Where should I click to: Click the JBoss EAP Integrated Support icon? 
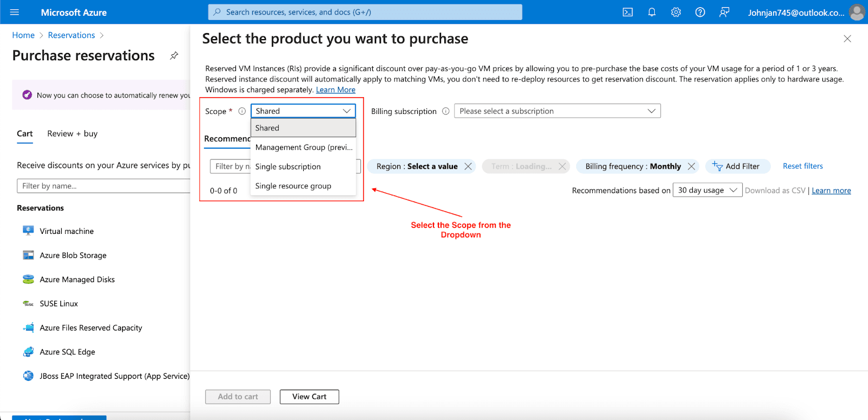click(x=28, y=376)
